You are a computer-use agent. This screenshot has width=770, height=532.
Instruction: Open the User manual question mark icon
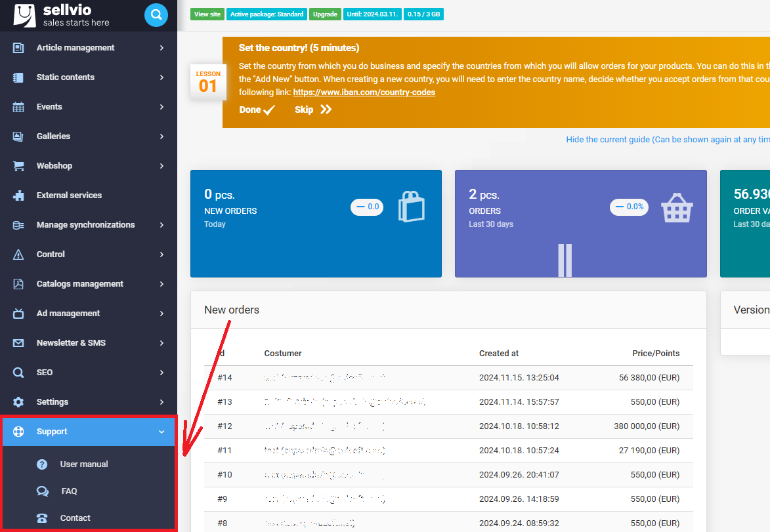coord(42,464)
